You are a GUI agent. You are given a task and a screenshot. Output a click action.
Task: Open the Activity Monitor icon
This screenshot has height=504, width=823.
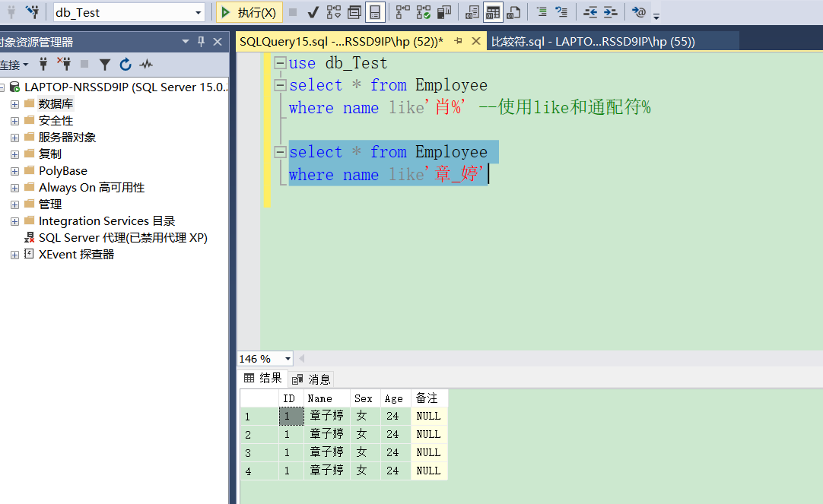pyautogui.click(x=146, y=65)
